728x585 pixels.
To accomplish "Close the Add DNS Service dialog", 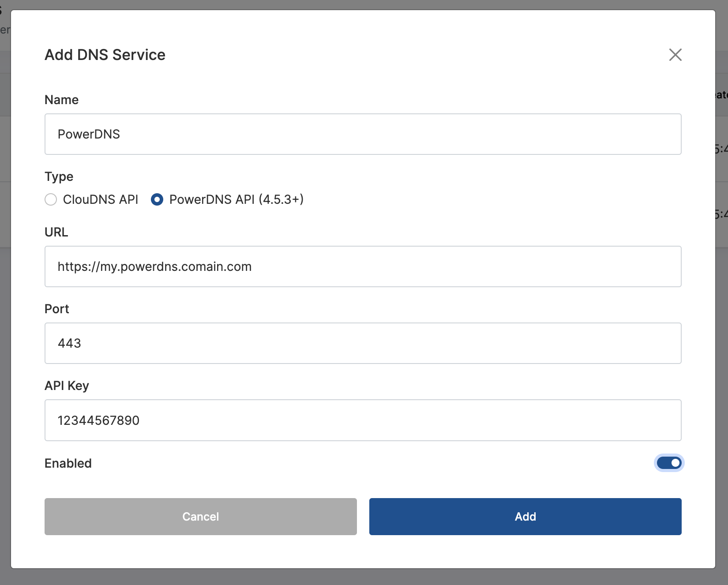I will pyautogui.click(x=675, y=55).
